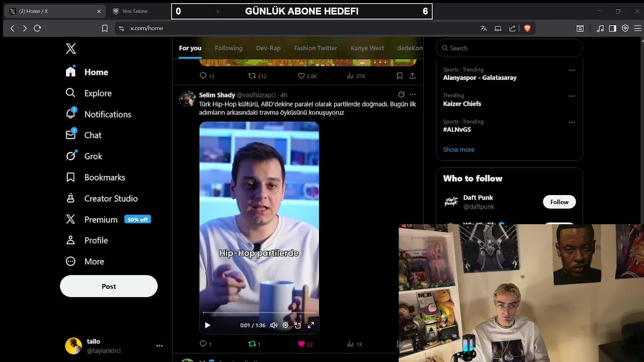
Task: Open more options on Selim Shady post
Action: 413,95
